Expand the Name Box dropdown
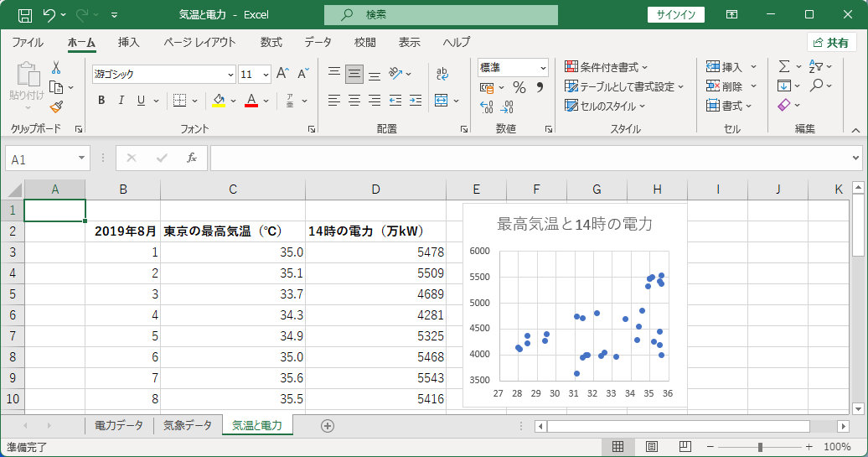 [81, 158]
